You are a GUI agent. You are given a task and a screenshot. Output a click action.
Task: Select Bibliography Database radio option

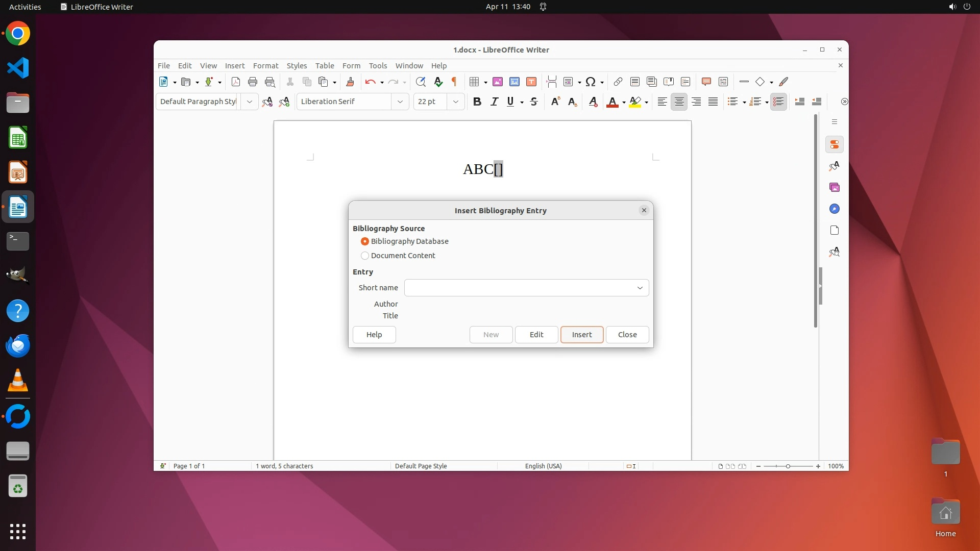click(365, 241)
